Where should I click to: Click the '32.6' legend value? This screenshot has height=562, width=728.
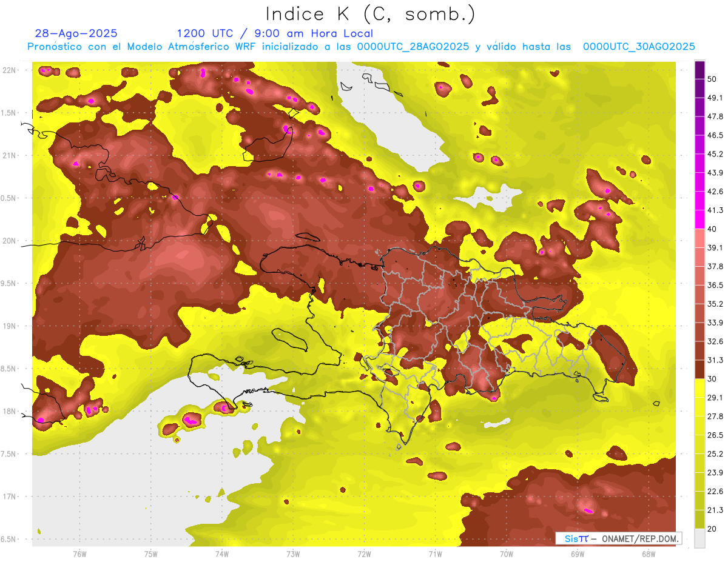tap(715, 341)
